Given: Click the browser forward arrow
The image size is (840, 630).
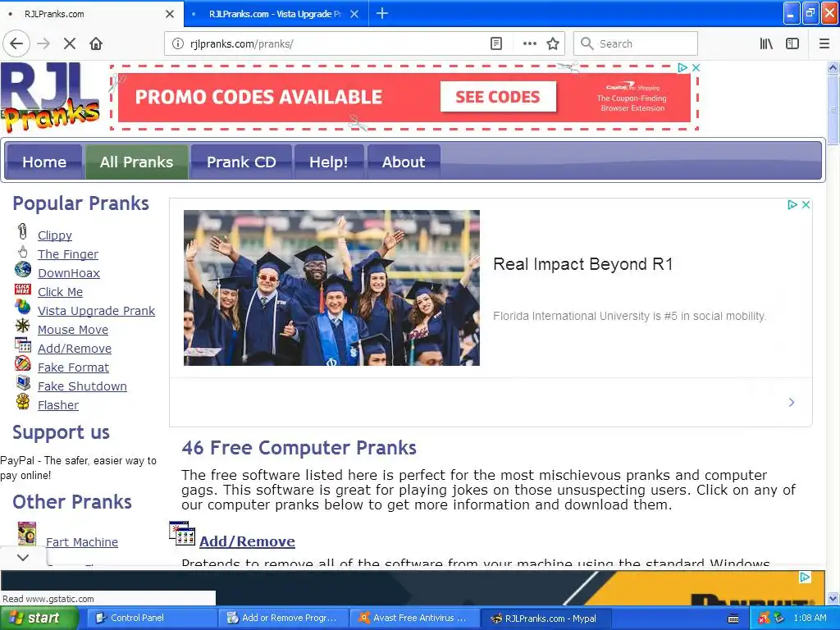Looking at the screenshot, I should 43,43.
